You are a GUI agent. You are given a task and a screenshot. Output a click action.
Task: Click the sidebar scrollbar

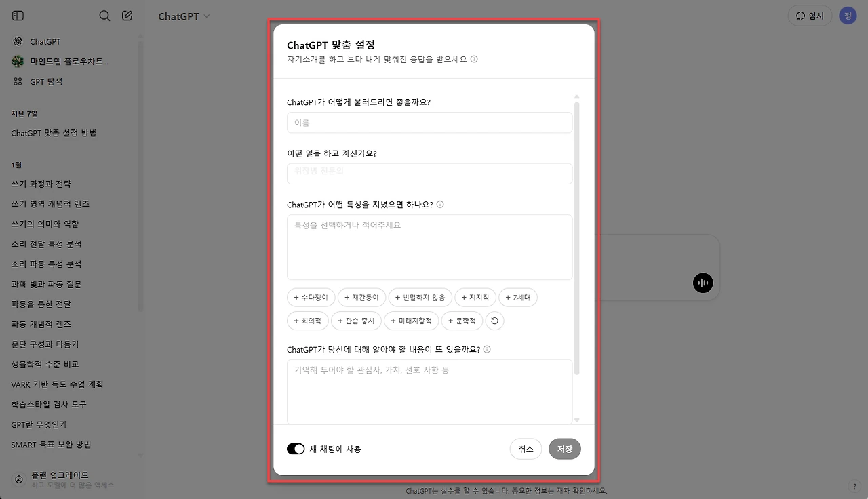pyautogui.click(x=140, y=176)
